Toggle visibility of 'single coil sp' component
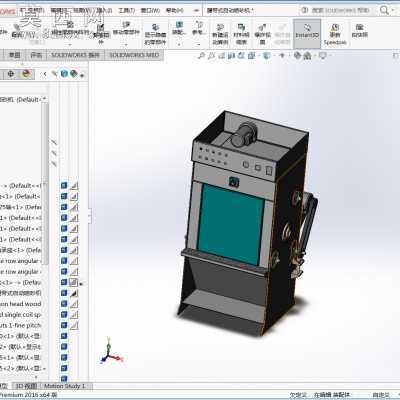Image resolution: width=400 pixels, height=400 pixels. (64, 314)
